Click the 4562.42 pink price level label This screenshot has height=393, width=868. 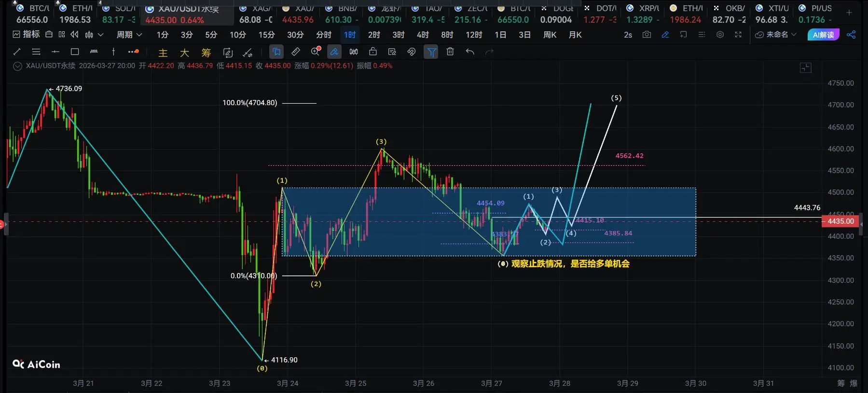[x=629, y=156]
